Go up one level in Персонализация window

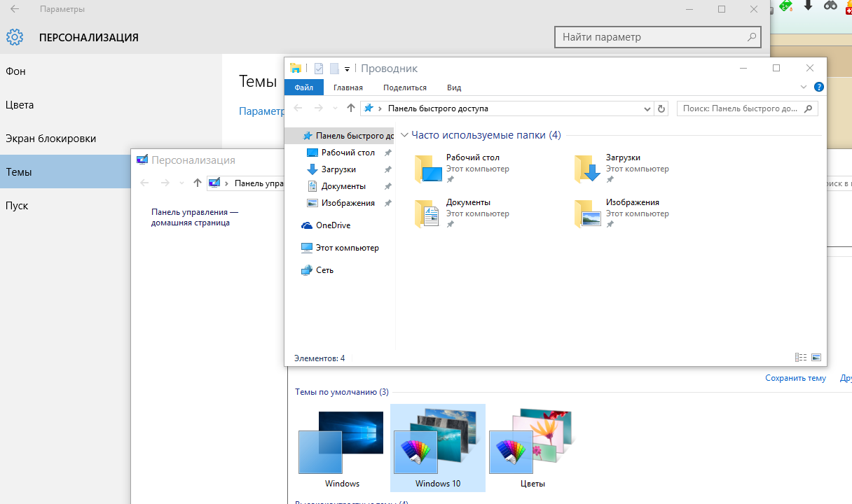tap(198, 183)
